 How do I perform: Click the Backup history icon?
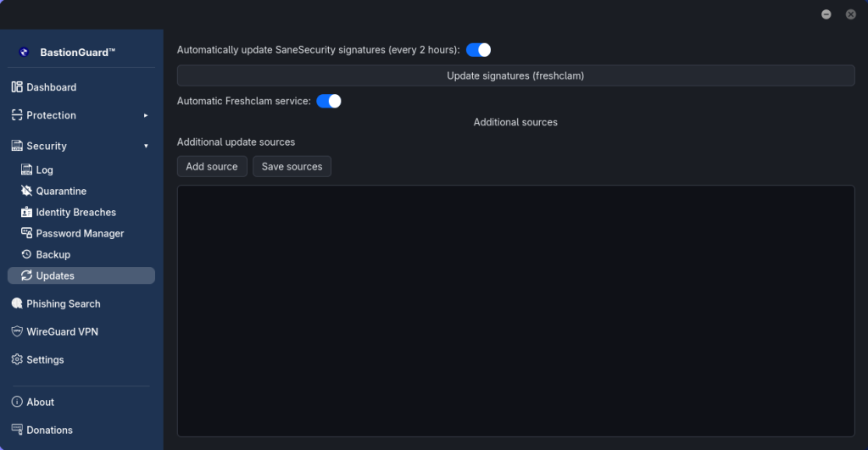[x=26, y=254]
